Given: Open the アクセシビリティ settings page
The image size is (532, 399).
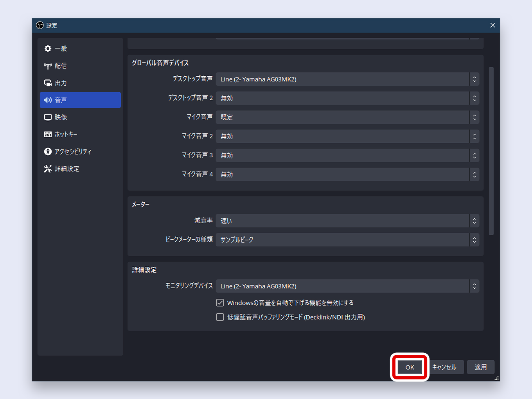Looking at the screenshot, I should pyautogui.click(x=80, y=151).
